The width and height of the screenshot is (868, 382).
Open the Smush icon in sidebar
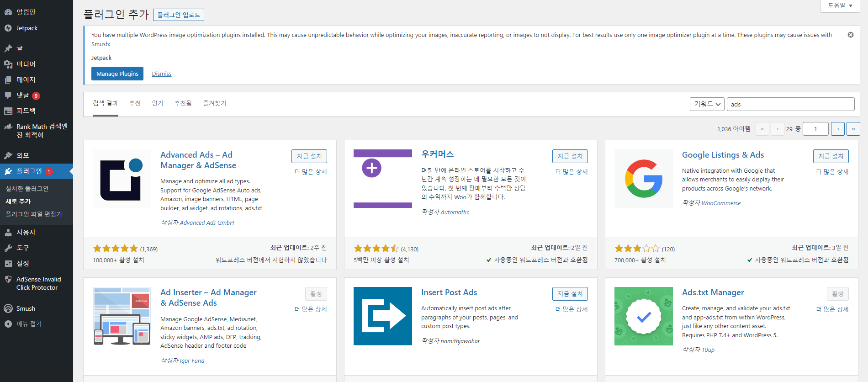[8, 308]
